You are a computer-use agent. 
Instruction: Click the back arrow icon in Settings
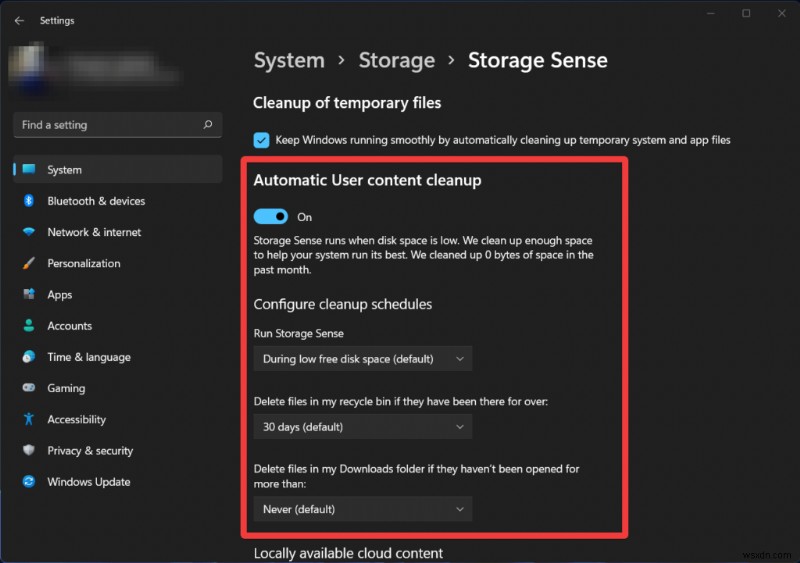[19, 20]
